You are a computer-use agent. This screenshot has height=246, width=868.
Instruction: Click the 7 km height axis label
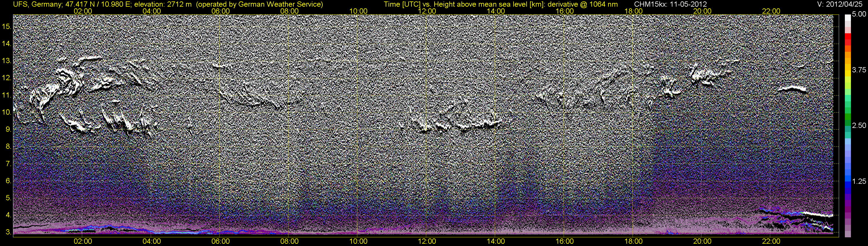point(8,164)
